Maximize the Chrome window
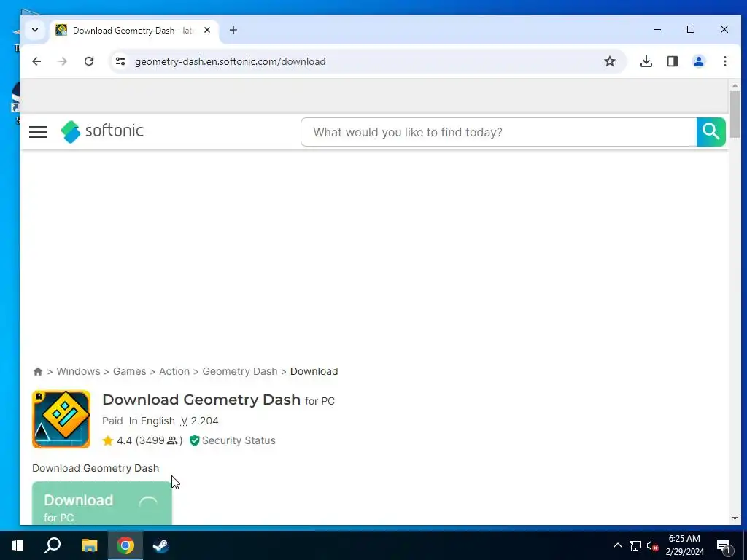Screen dimensions: 747x560 (x=691, y=29)
